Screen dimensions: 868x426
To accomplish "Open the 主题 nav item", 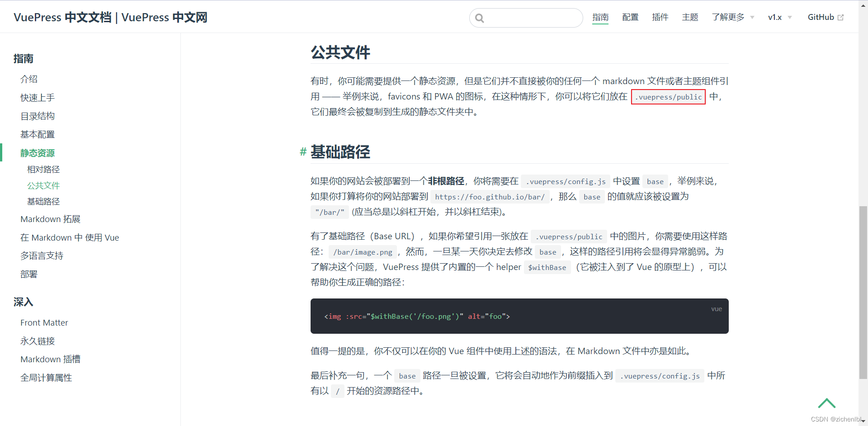I will pos(690,17).
